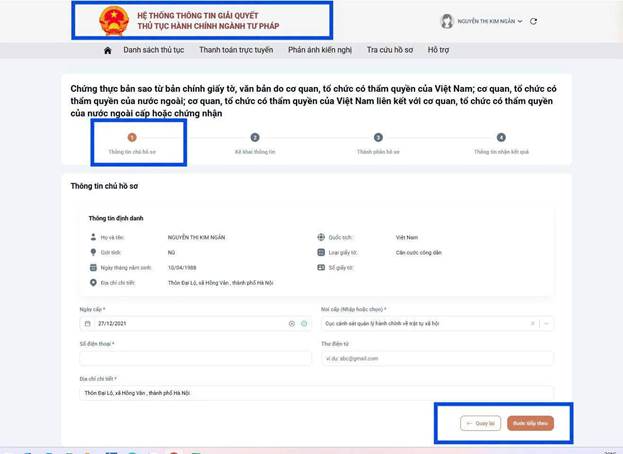Click the name value NGUYỄN THỊ KIM NGÂN in Thông tin định danh
623x454 pixels.
pyautogui.click(x=196, y=237)
